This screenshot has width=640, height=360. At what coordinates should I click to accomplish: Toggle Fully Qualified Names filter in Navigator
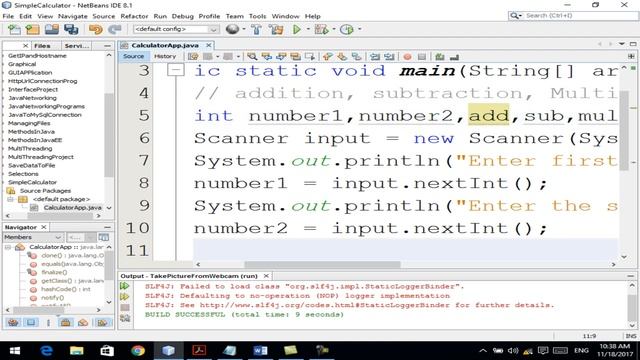83,323
